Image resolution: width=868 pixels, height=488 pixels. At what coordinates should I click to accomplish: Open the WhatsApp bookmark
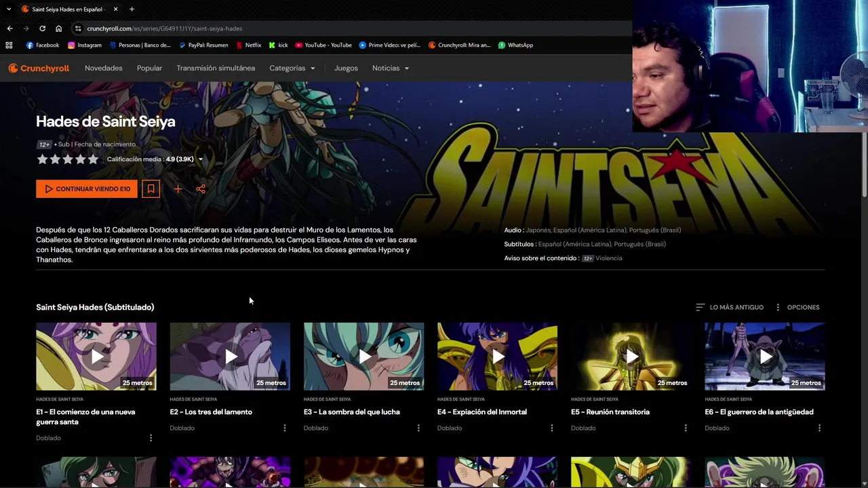(515, 45)
